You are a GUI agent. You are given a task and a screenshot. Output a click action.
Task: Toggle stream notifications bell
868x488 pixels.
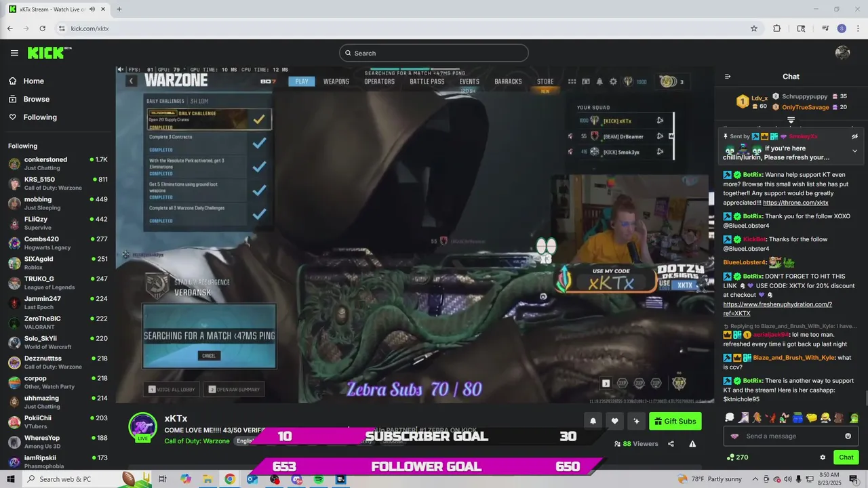(593, 421)
